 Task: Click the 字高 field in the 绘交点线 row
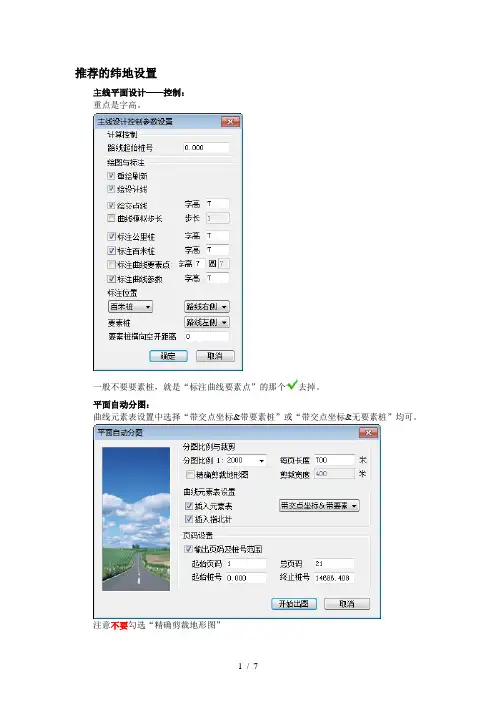tap(218, 204)
